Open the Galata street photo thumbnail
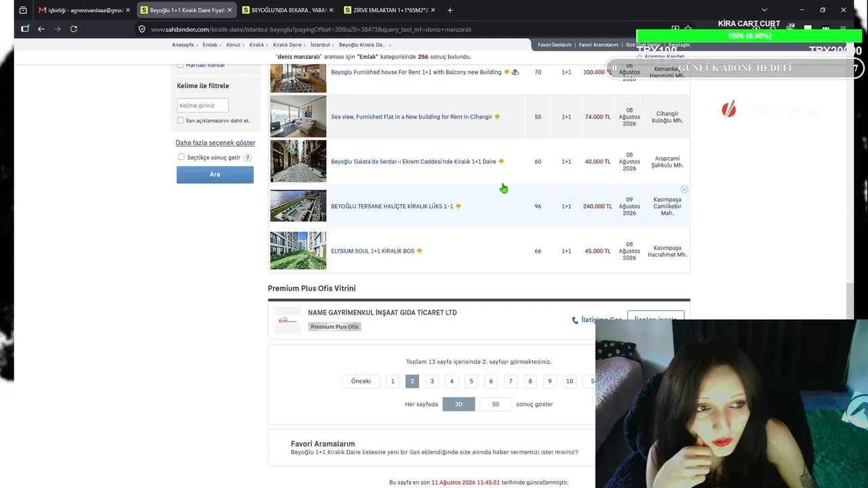868x488 pixels. pyautogui.click(x=298, y=161)
